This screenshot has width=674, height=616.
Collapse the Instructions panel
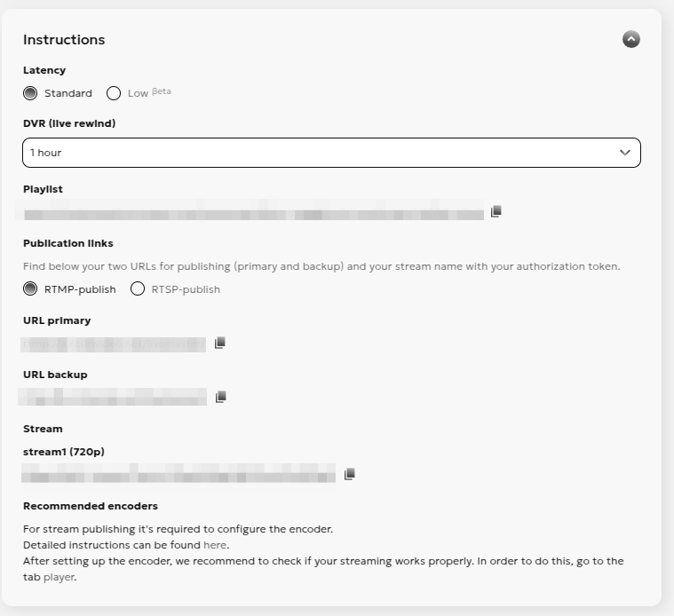(x=631, y=39)
